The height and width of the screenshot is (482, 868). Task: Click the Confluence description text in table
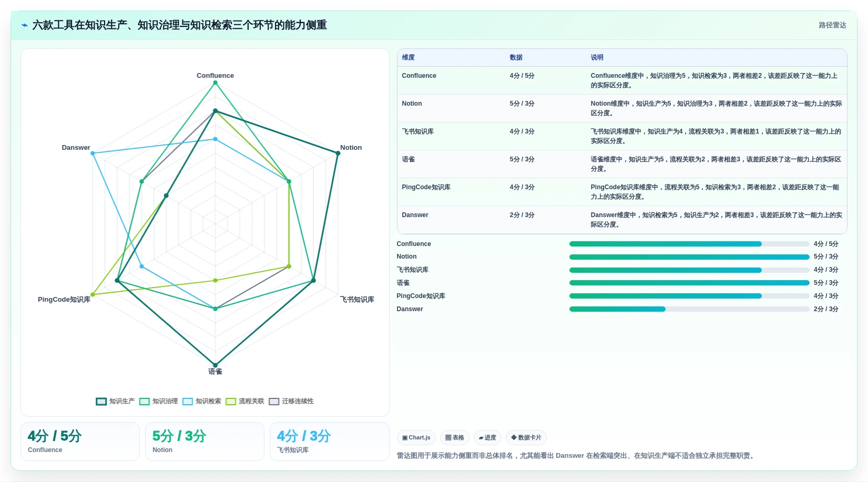(x=714, y=80)
